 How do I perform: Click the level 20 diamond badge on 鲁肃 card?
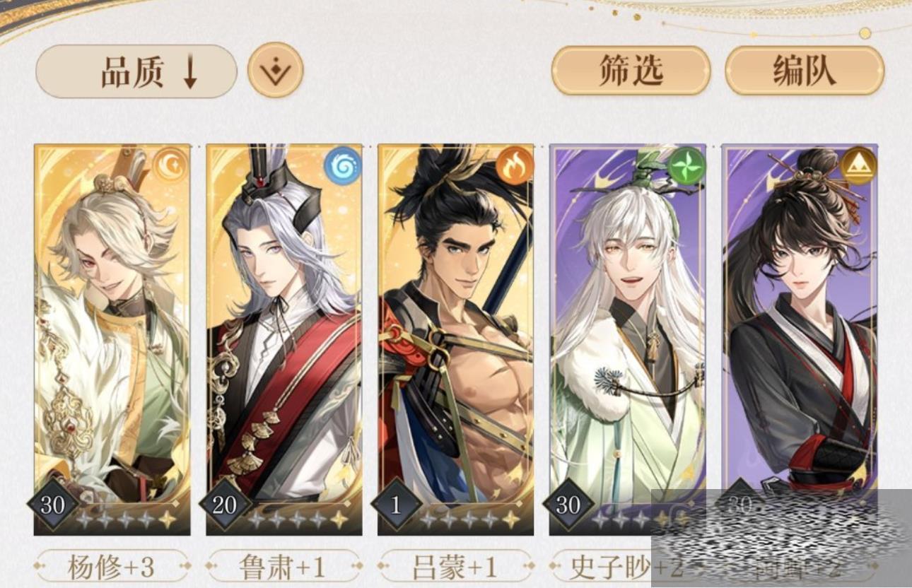click(x=225, y=505)
